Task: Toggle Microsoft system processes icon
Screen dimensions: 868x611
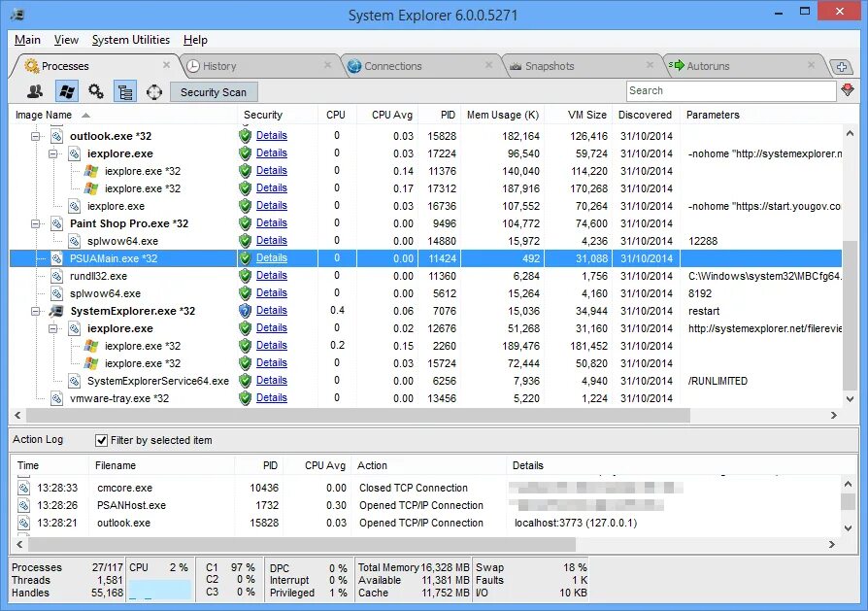Action: point(67,91)
